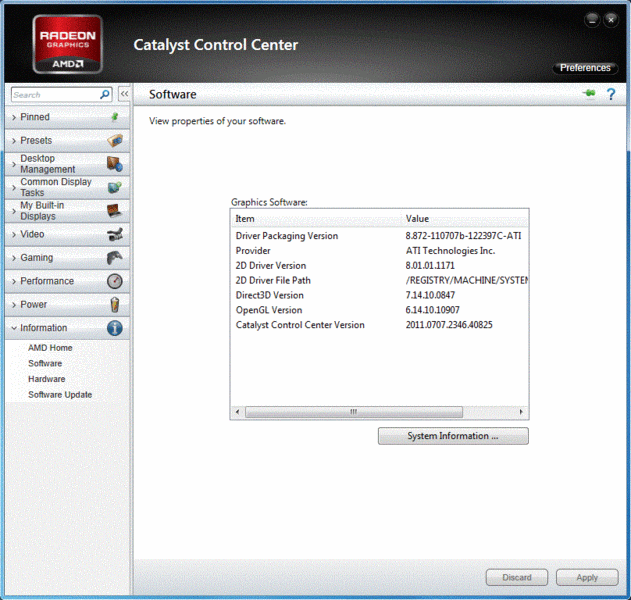Viewport: 631px width, 600px height.
Task: Open the Hardware page
Action: tap(47, 379)
